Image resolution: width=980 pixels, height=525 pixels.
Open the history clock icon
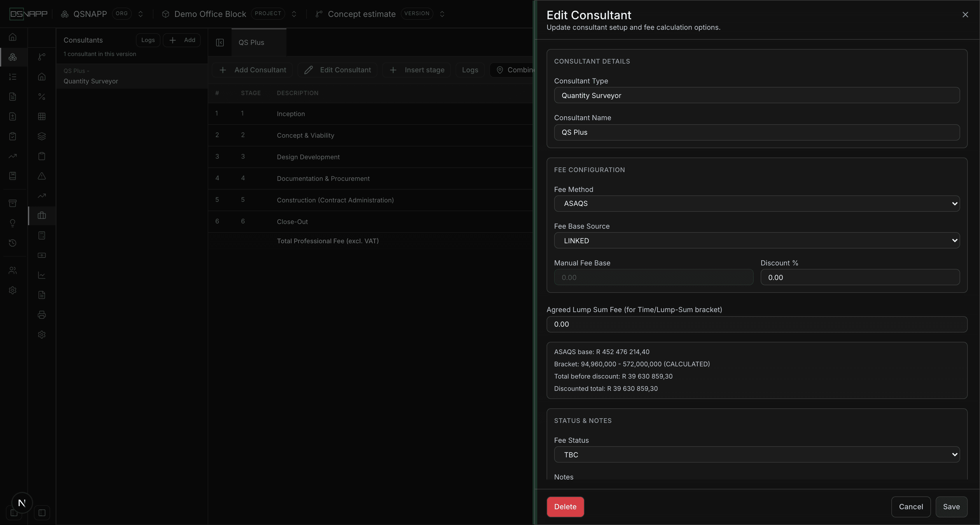tap(13, 243)
